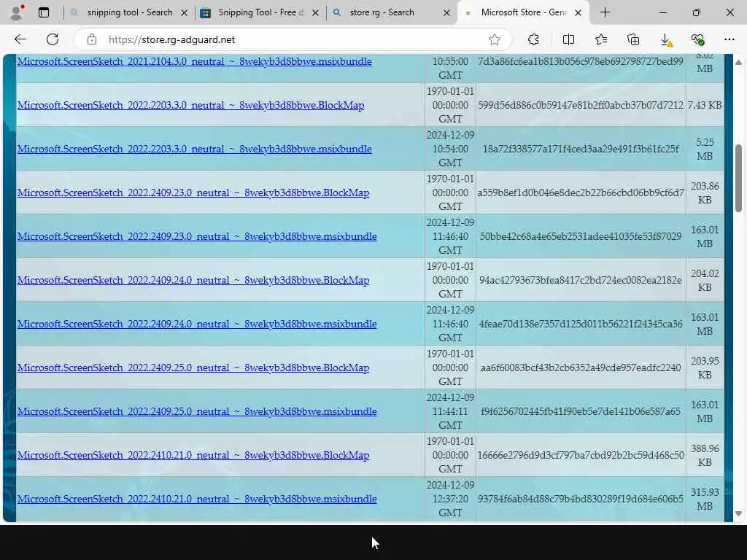Click the page vertical scrollbar thumb
This screenshot has height=560, width=747.
pos(738,178)
